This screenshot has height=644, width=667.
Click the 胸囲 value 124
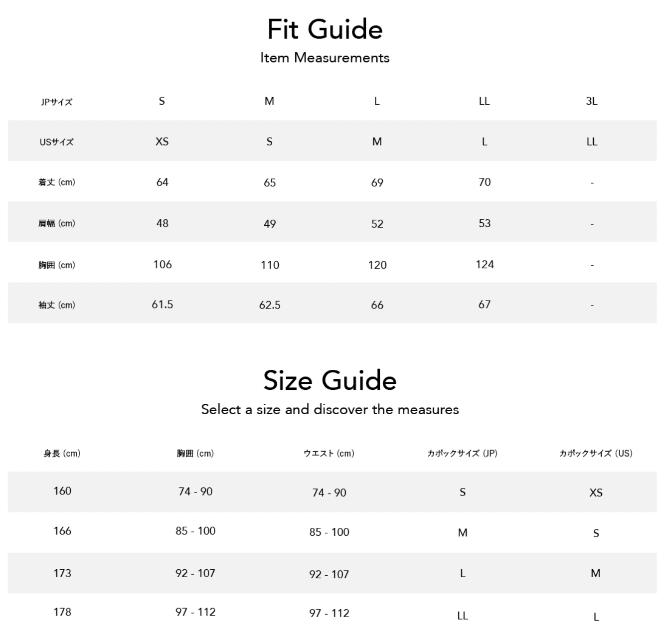(x=485, y=264)
